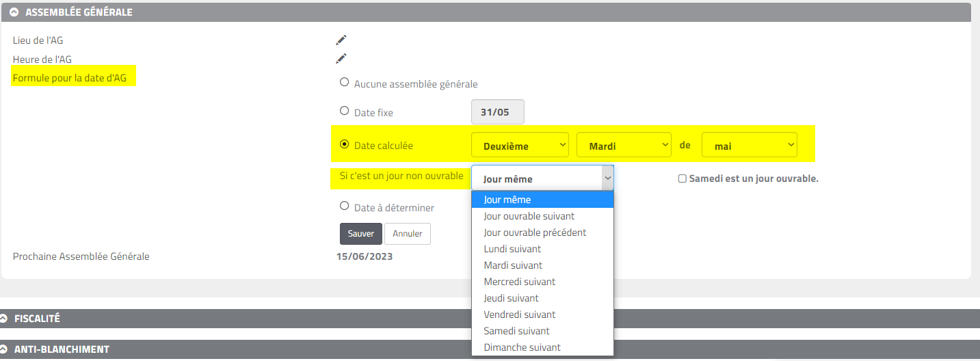
Task: Click the 31/05 fixed date field
Action: (x=498, y=112)
